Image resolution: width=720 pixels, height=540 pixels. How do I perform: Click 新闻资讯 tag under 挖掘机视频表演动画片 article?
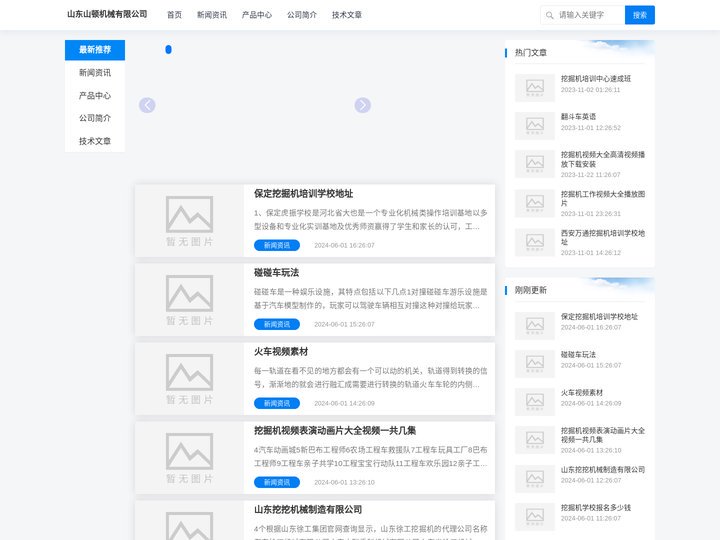pyautogui.click(x=277, y=482)
